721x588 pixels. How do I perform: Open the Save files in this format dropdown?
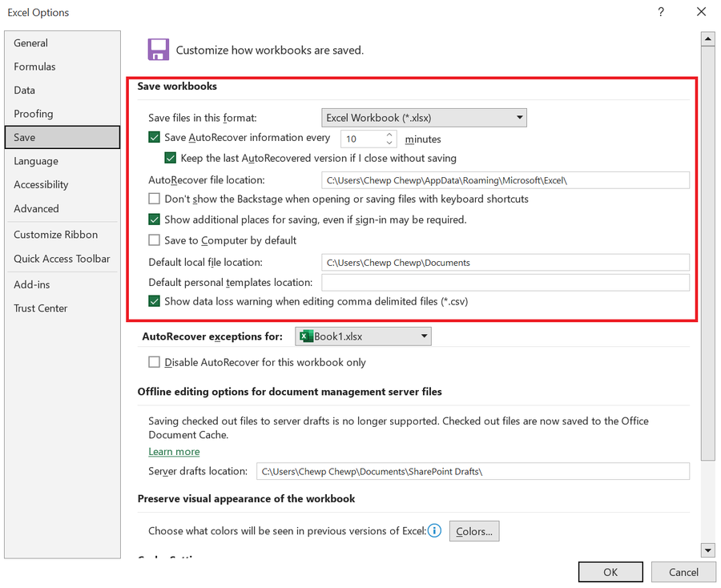[424, 118]
